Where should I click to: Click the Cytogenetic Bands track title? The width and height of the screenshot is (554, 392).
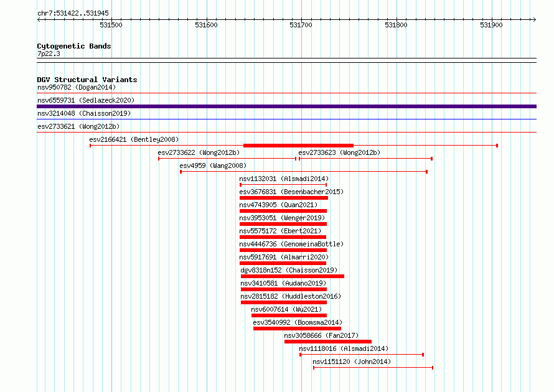(74, 46)
